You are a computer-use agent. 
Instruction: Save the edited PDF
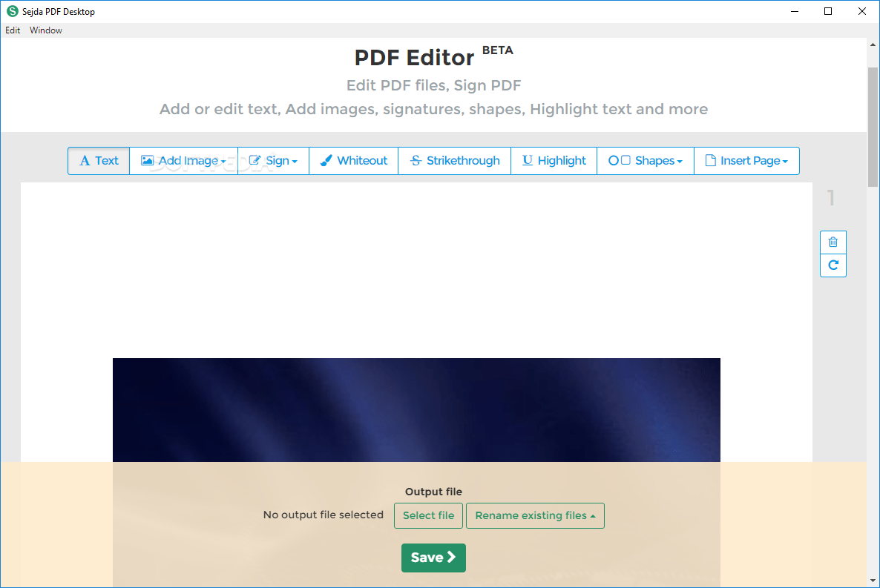(433, 558)
